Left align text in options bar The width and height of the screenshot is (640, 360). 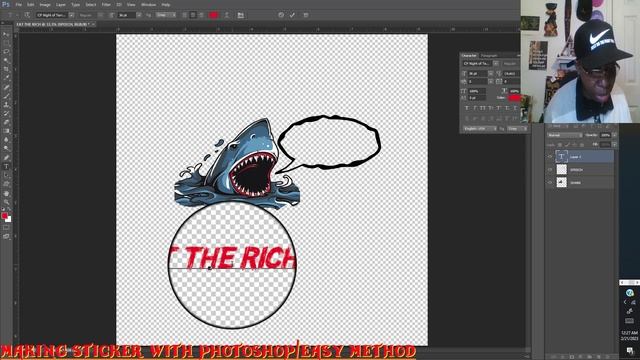pyautogui.click(x=184, y=15)
